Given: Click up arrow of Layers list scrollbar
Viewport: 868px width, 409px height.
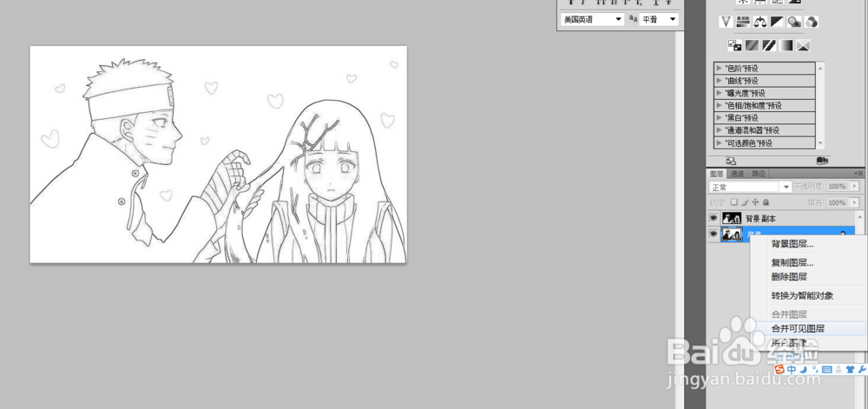Looking at the screenshot, I should click(859, 215).
